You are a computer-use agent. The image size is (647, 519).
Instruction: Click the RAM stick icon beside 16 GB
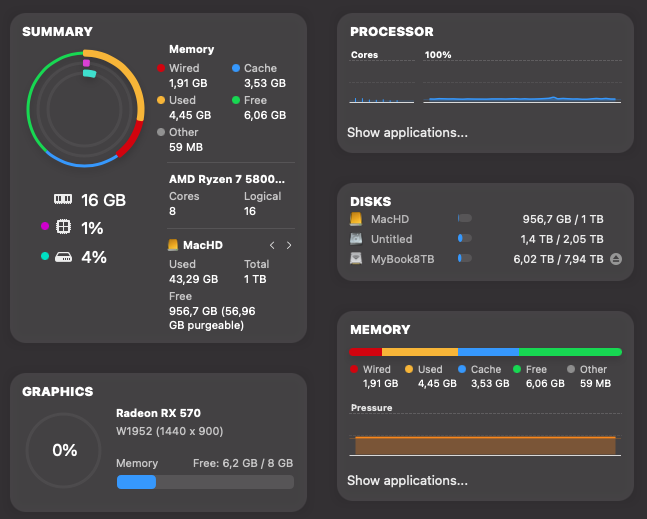(x=63, y=199)
